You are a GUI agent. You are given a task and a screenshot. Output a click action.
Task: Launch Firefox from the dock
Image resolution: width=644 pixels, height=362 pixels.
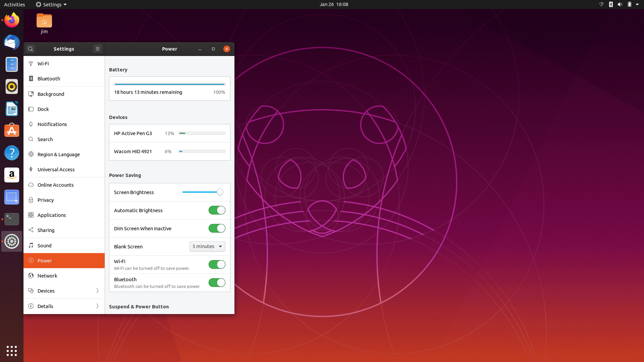12,20
